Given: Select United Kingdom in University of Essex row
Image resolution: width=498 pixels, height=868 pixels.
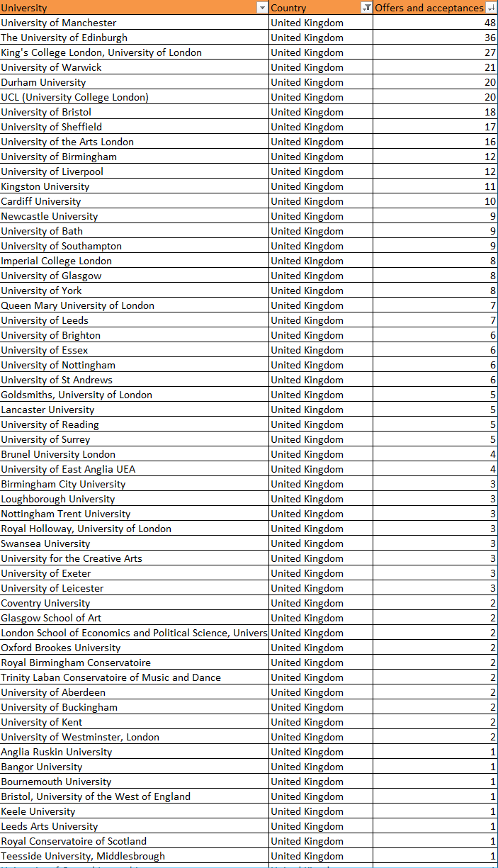Looking at the screenshot, I should 321,350.
